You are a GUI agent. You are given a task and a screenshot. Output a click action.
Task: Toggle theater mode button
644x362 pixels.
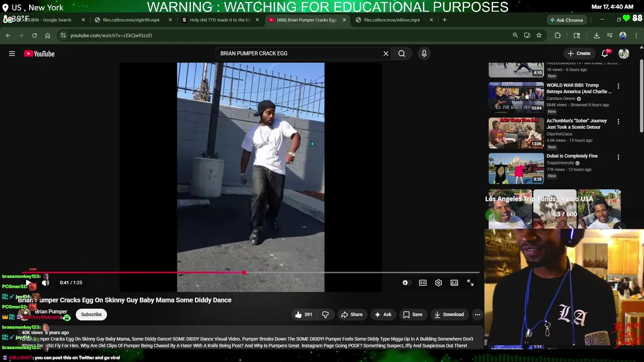coord(454,283)
